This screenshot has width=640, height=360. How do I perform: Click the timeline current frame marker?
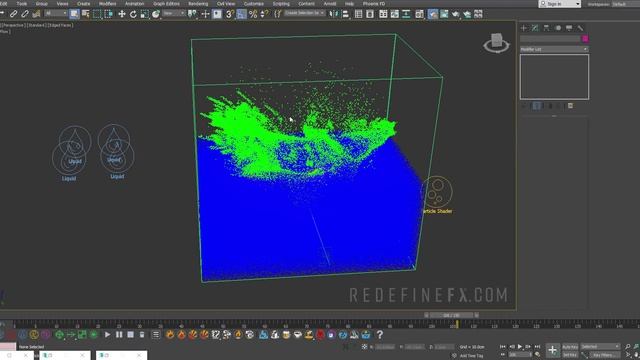pyautogui.click(x=457, y=324)
